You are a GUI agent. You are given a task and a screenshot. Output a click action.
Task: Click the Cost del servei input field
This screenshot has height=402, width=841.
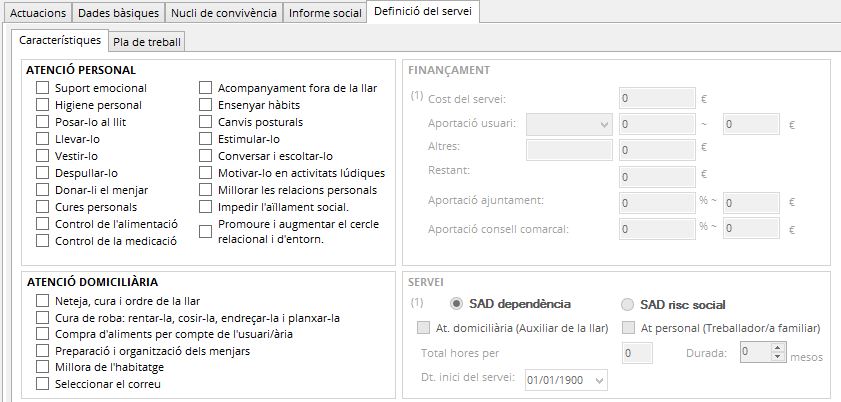[656, 99]
